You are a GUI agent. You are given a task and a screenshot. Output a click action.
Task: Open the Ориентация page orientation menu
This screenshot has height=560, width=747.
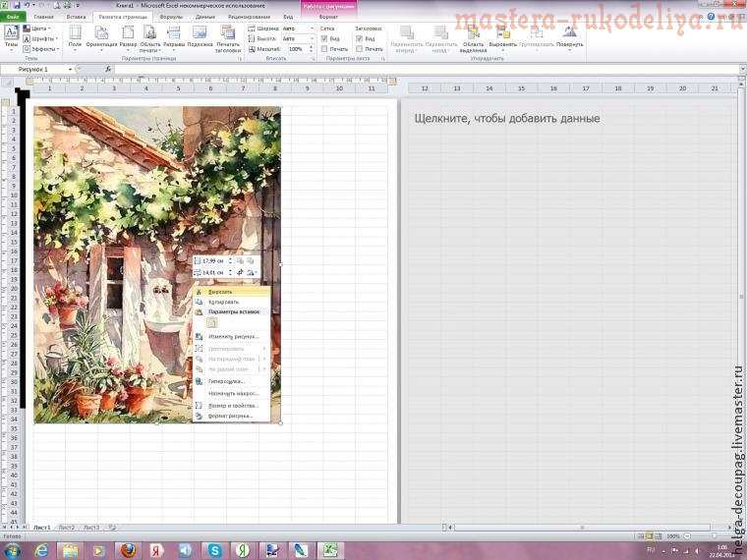click(x=101, y=38)
